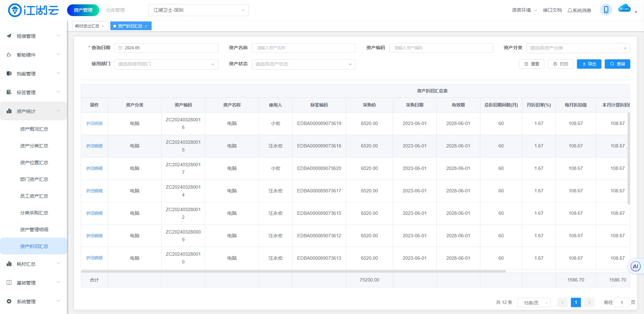644x314 pixels.
Task: Open 分类采购汇总 in sidebar
Action: pos(34,213)
